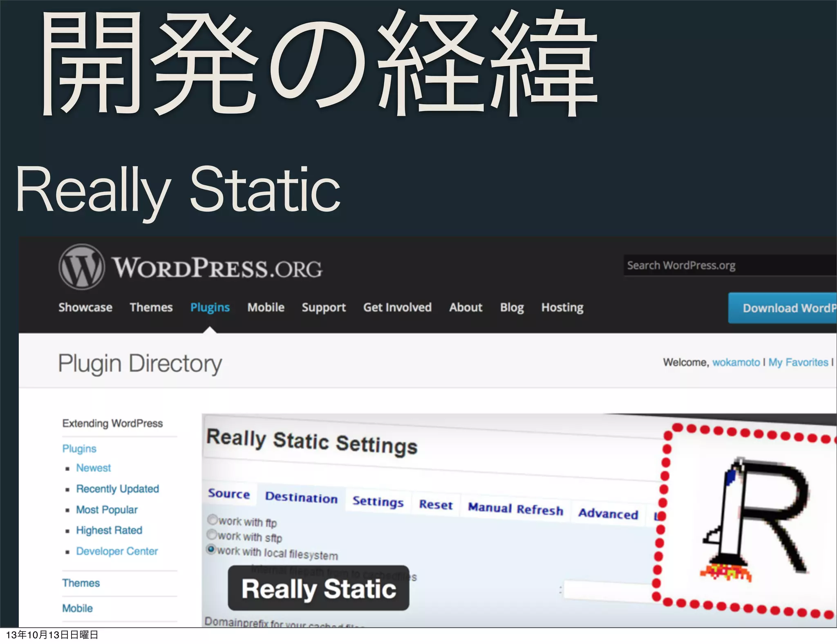Screen dimensions: 837x644
Task: Open the Mobile link in the sidebar
Action: click(x=77, y=608)
